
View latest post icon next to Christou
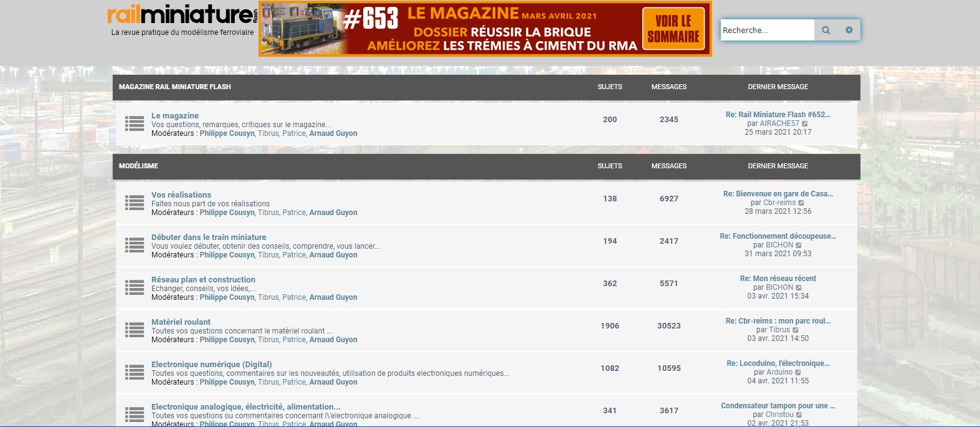tap(799, 415)
